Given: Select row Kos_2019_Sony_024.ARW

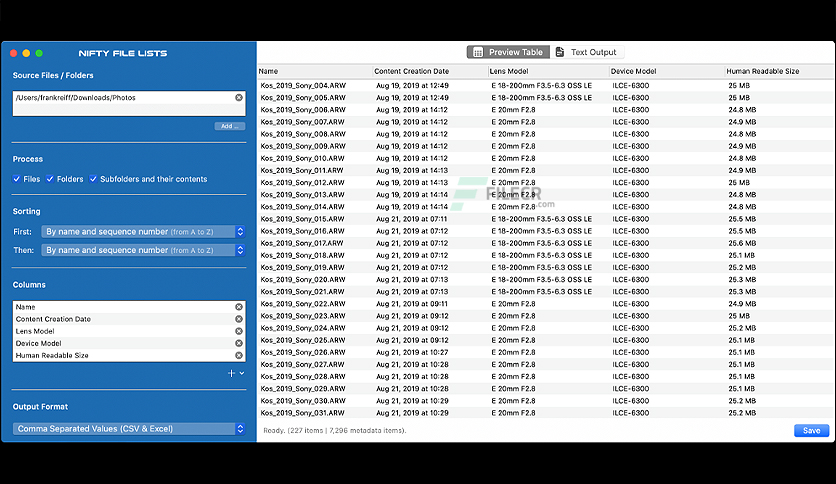Looking at the screenshot, I should pyautogui.click(x=546, y=328).
